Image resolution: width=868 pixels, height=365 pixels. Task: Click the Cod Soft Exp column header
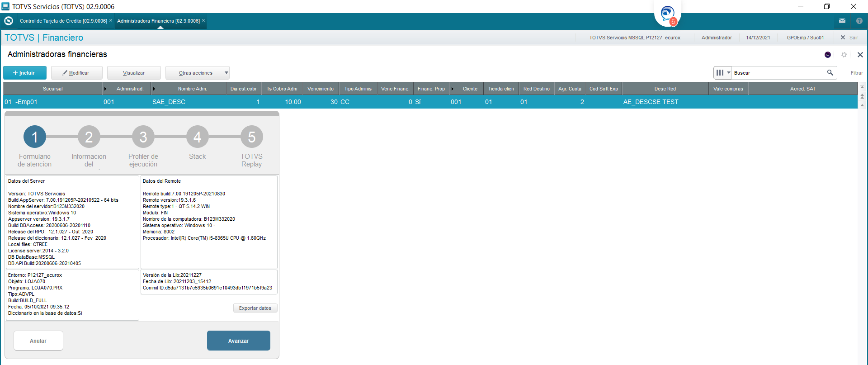(604, 89)
